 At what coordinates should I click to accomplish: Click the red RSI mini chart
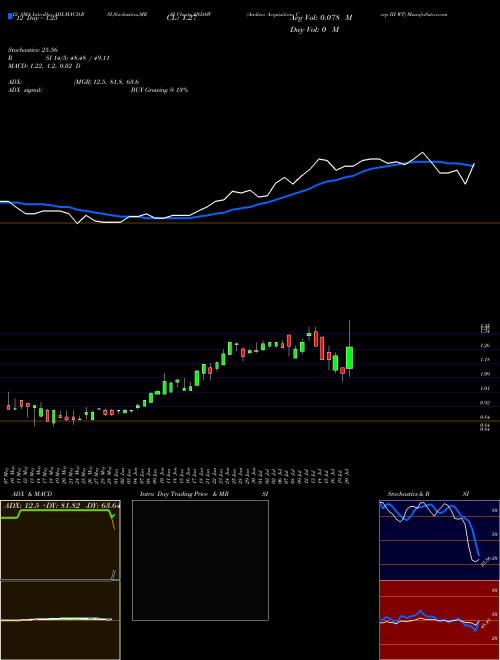tap(439, 620)
